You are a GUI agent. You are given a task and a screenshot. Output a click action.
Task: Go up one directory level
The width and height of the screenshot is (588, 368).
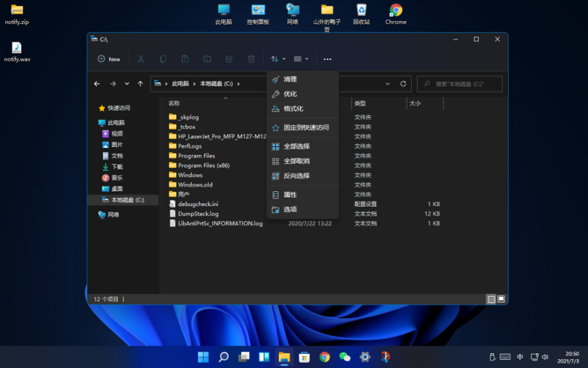point(140,84)
